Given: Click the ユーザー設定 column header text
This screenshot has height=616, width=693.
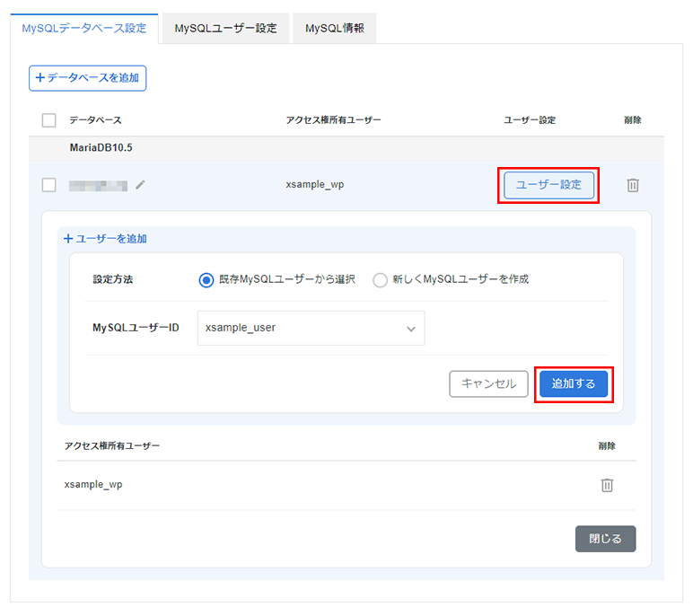Looking at the screenshot, I should click(x=530, y=120).
